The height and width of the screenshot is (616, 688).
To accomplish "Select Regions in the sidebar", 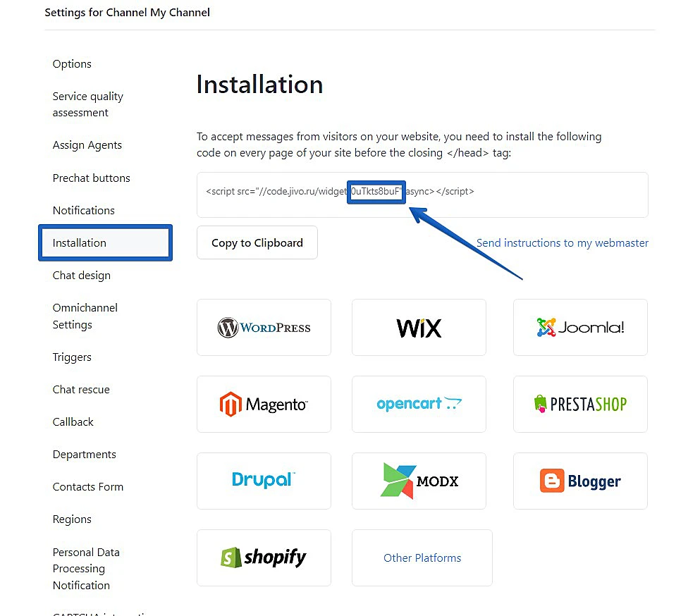I will (x=72, y=519).
